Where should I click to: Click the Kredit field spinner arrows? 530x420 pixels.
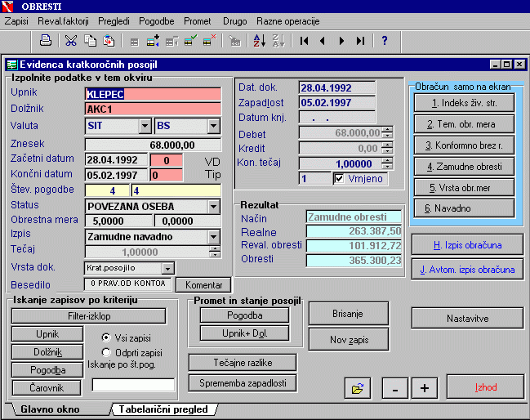[387, 148]
